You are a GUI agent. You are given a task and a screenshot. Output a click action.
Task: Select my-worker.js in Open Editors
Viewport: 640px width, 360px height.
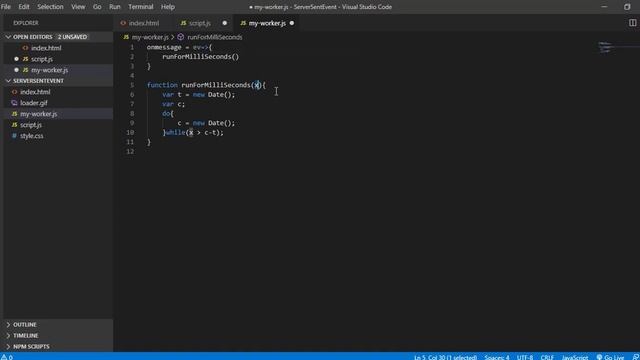[x=49, y=70]
